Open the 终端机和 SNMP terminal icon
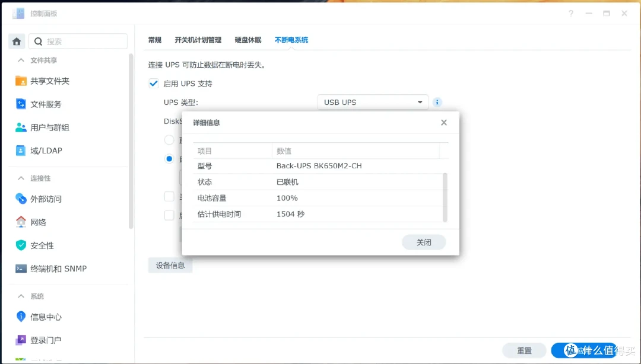 click(x=21, y=269)
